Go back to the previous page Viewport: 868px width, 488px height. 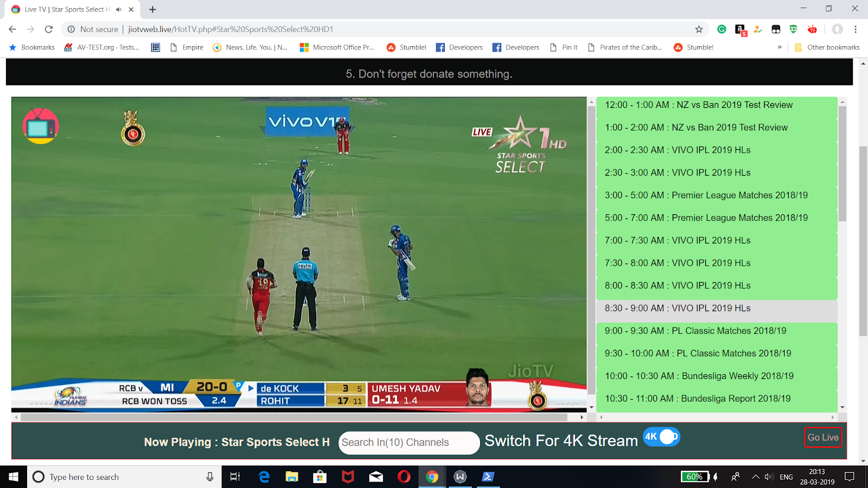[x=12, y=29]
